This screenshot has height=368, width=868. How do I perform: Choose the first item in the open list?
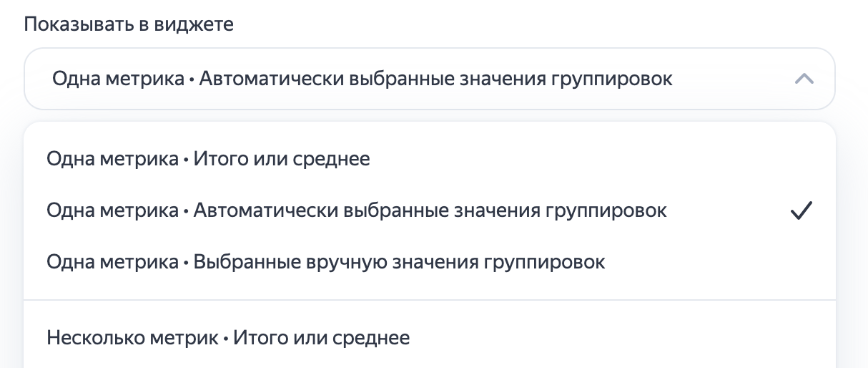pos(208,159)
